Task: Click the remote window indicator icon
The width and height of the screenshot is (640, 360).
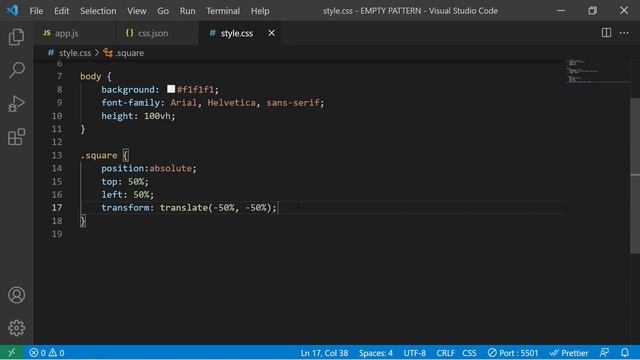Action: coord(11,353)
